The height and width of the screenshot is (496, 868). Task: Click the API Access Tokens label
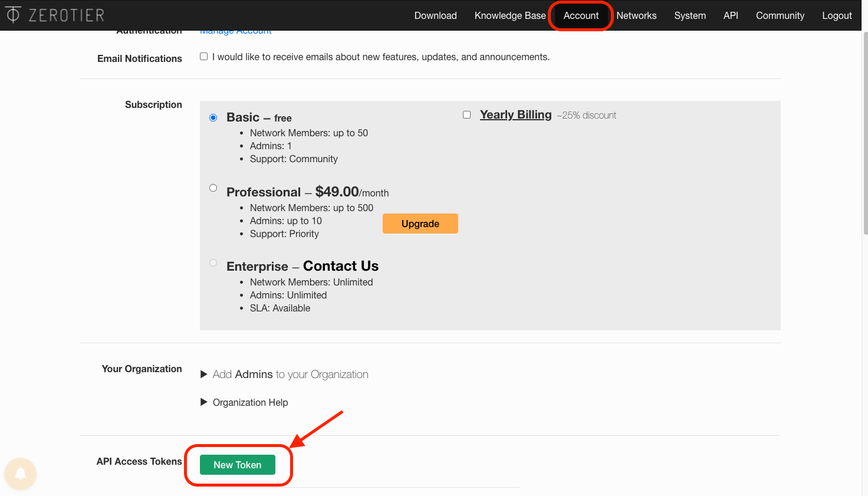(x=139, y=461)
